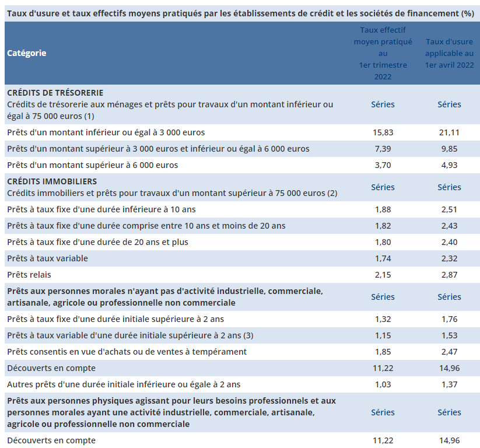Click the value 2,87
The width and height of the screenshot is (480, 448).
click(449, 275)
